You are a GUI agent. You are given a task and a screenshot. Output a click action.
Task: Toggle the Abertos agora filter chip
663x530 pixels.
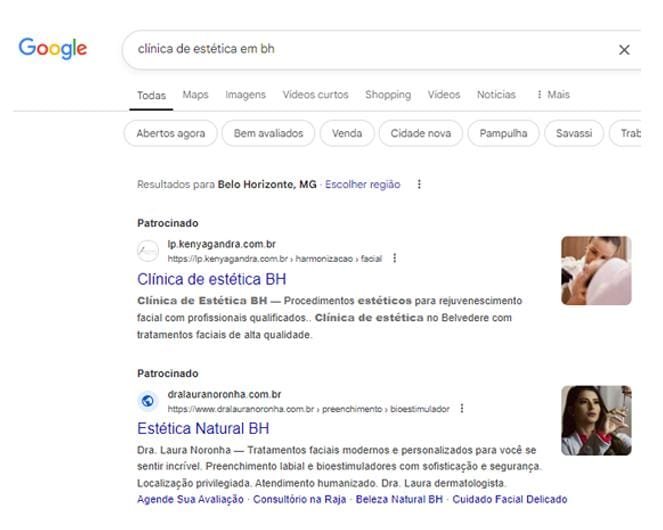(171, 133)
